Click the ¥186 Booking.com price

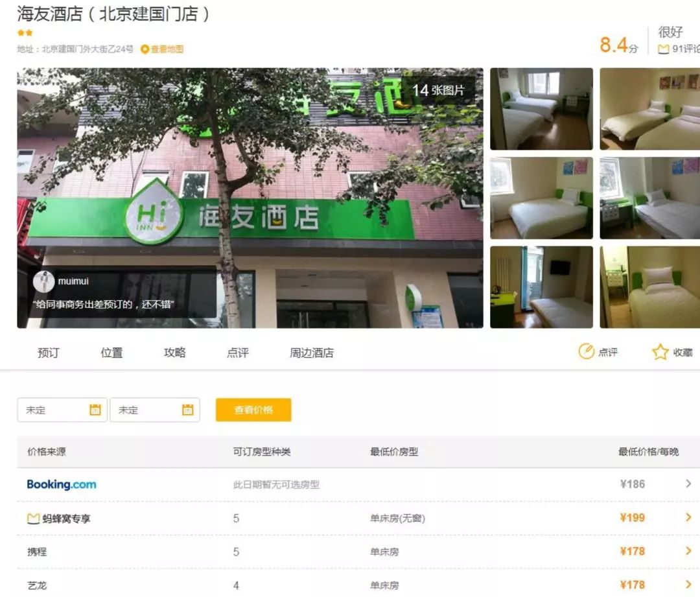pyautogui.click(x=633, y=484)
